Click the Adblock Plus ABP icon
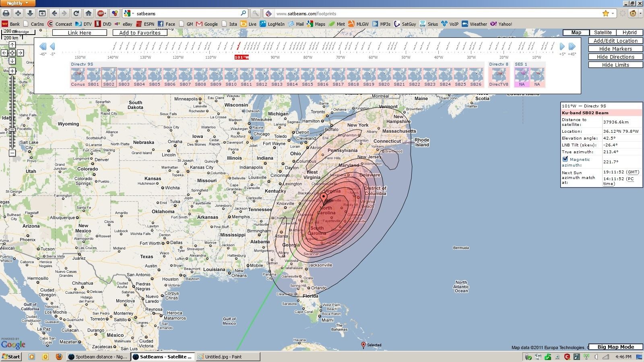Image resolution: width=644 pixels, height=362 pixels. pyautogui.click(x=100, y=13)
